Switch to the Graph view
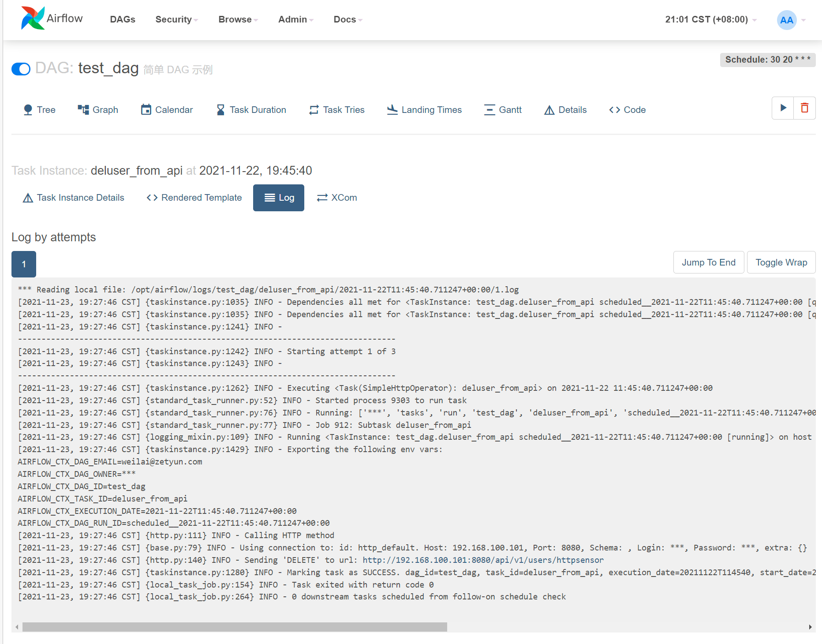The height and width of the screenshot is (644, 822). 98,110
